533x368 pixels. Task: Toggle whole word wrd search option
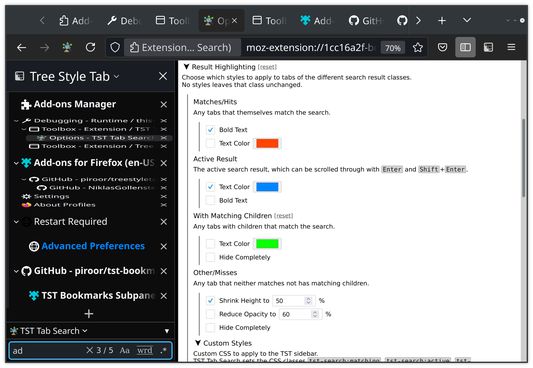pyautogui.click(x=145, y=350)
